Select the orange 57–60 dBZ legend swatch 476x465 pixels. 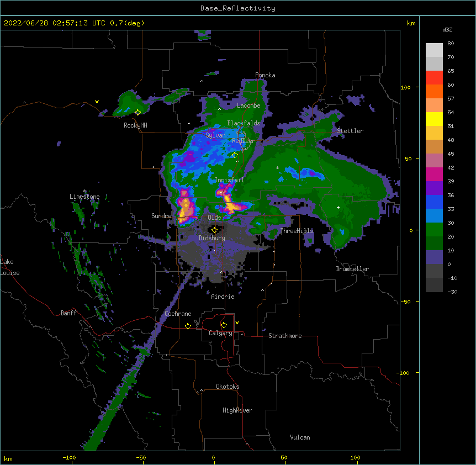(434, 91)
